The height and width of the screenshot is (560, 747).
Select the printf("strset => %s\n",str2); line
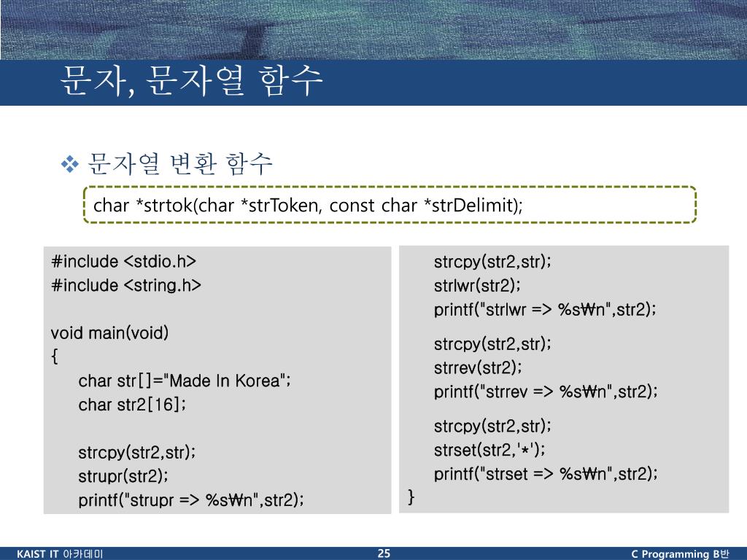pyautogui.click(x=546, y=473)
